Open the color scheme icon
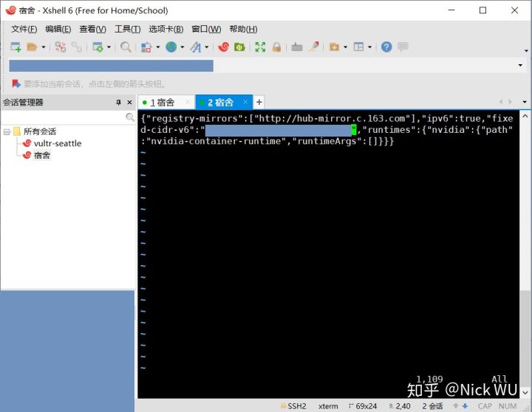 [x=146, y=47]
